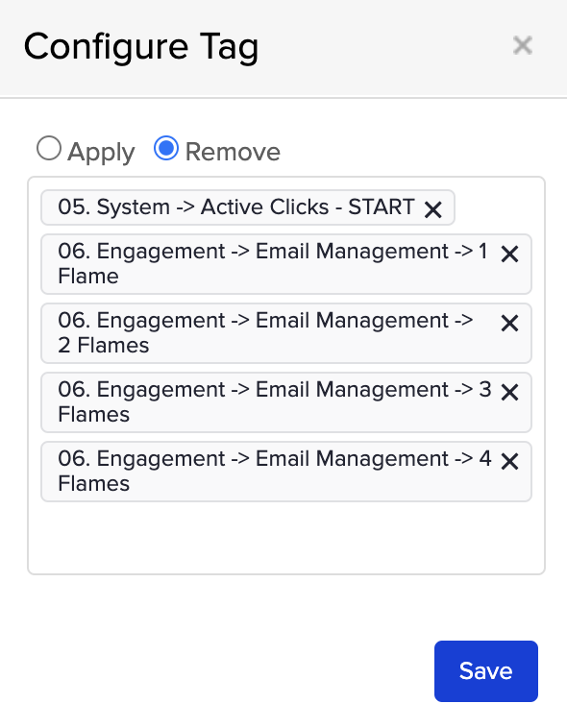This screenshot has height=728, width=567.
Task: Click the Configure Tag dialog title
Action: pos(141,48)
